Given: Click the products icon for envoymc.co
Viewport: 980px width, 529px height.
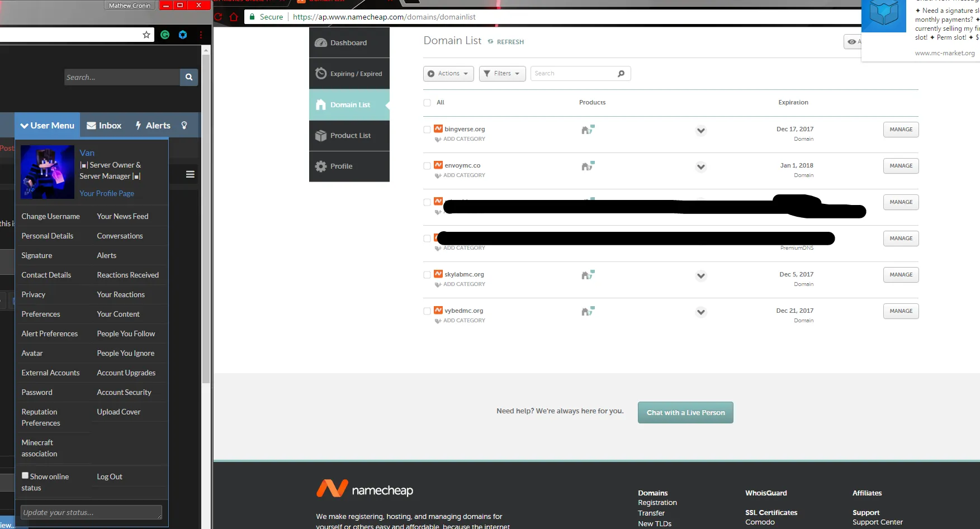Looking at the screenshot, I should (x=588, y=166).
